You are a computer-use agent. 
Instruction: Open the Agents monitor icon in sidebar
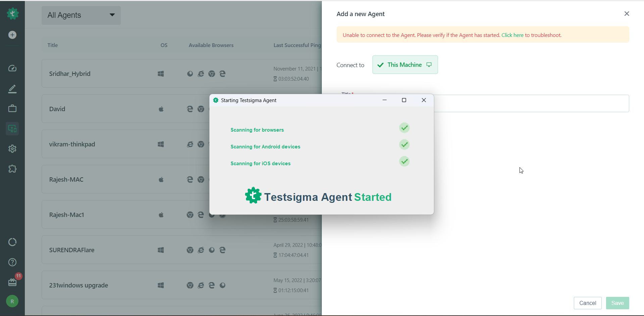click(12, 129)
